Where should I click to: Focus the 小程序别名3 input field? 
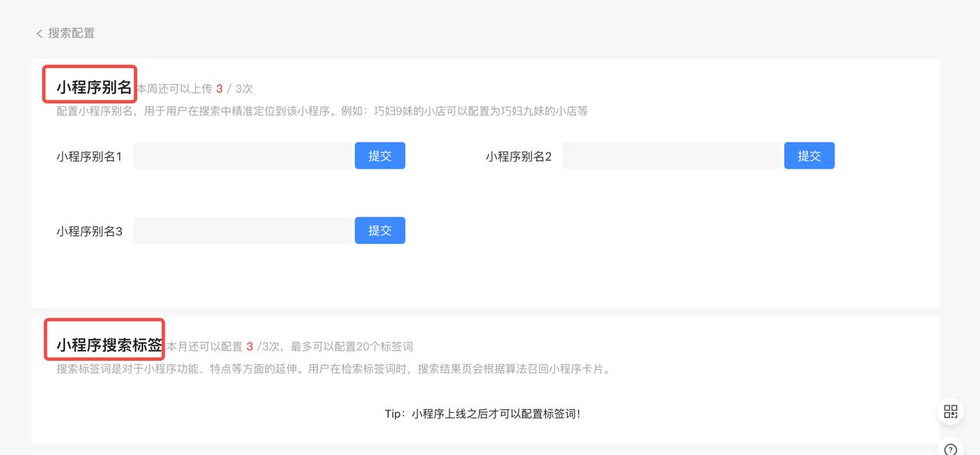[242, 231]
